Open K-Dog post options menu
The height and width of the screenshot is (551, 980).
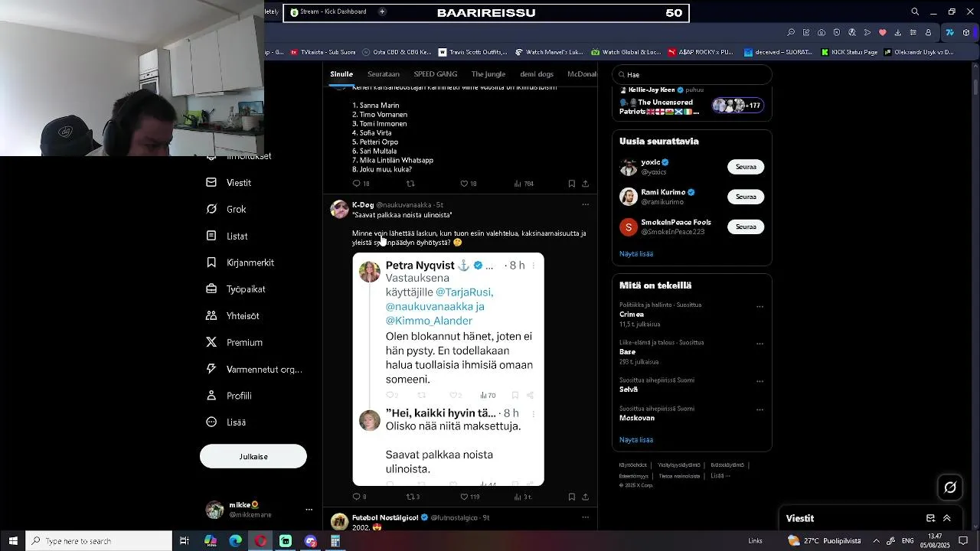(586, 205)
